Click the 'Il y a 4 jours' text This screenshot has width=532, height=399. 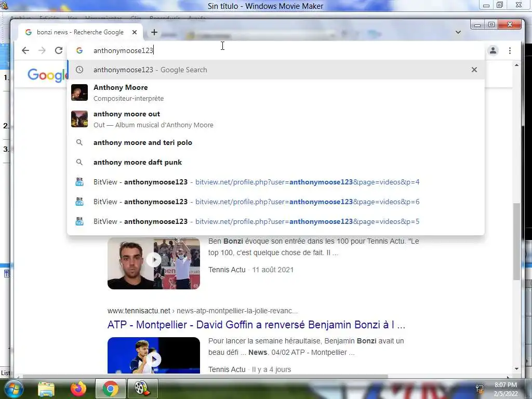(271, 369)
